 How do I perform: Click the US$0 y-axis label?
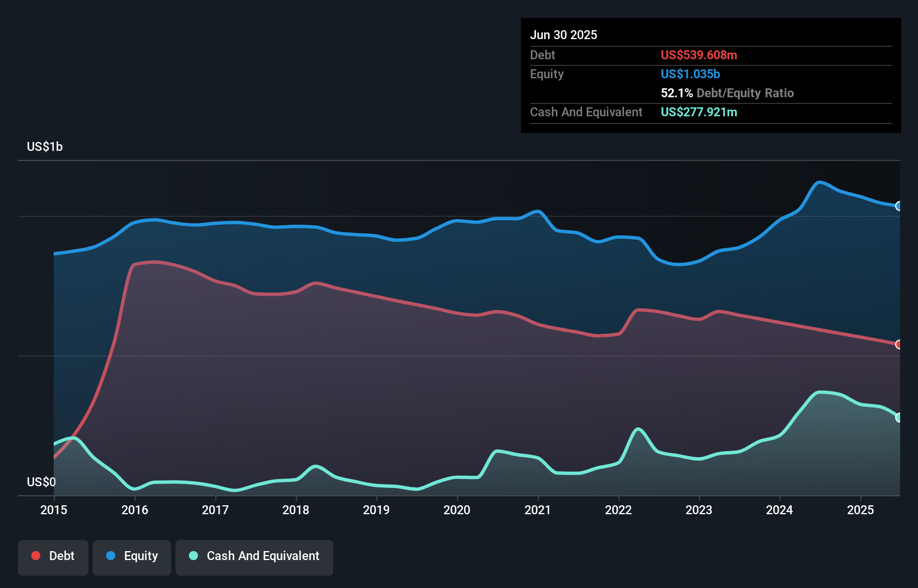tap(41, 482)
